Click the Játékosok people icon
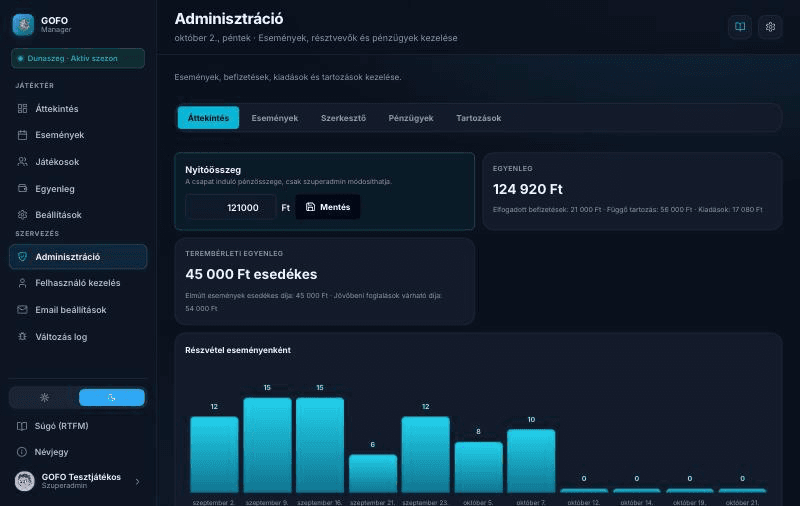 22,162
